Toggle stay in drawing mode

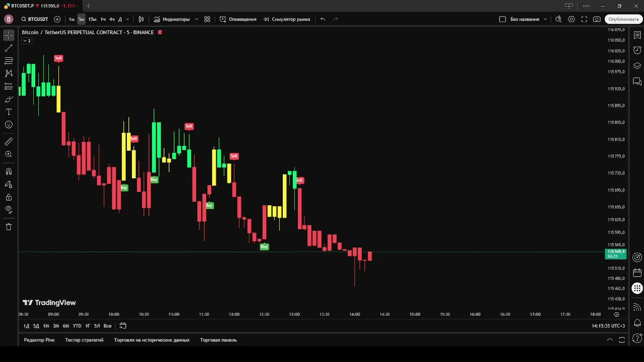click(x=9, y=184)
